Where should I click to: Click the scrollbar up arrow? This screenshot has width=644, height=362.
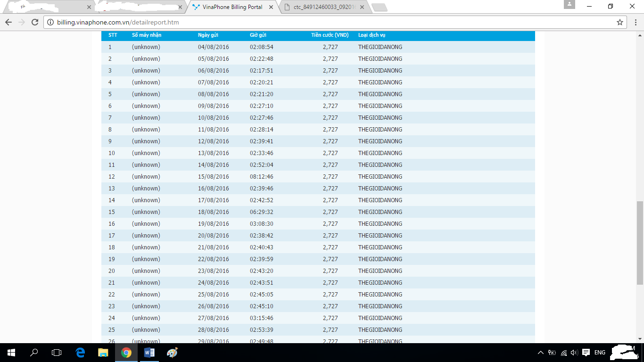(x=640, y=35)
